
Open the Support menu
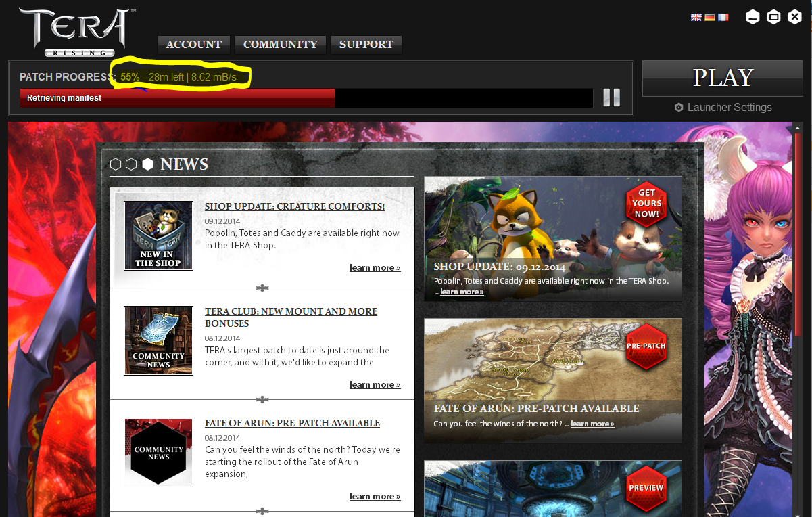[x=366, y=45]
